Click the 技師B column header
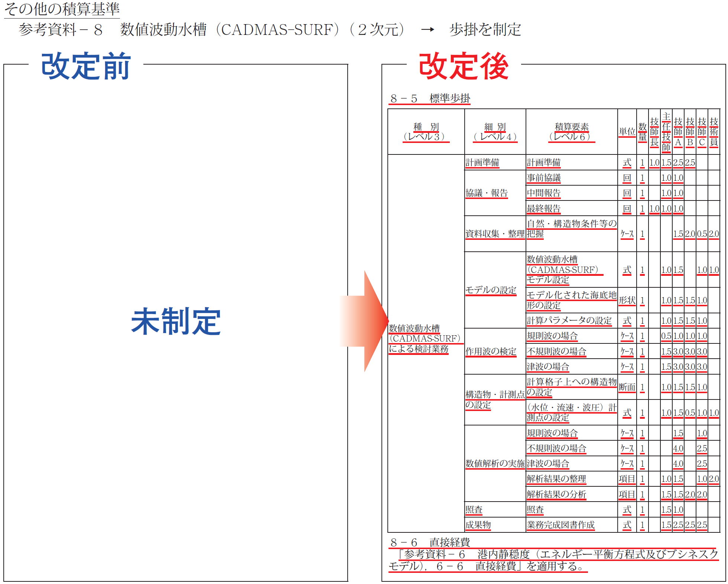This screenshot has width=728, height=584. tap(690, 132)
